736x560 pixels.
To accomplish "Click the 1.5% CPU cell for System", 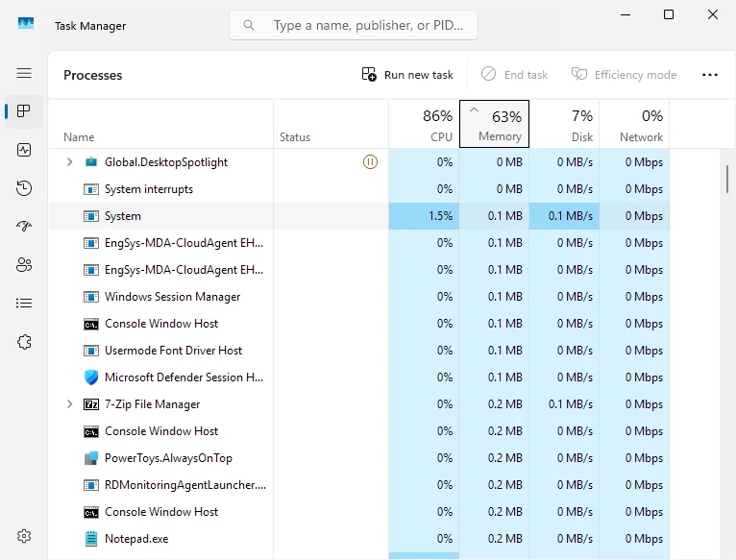I will click(x=424, y=216).
